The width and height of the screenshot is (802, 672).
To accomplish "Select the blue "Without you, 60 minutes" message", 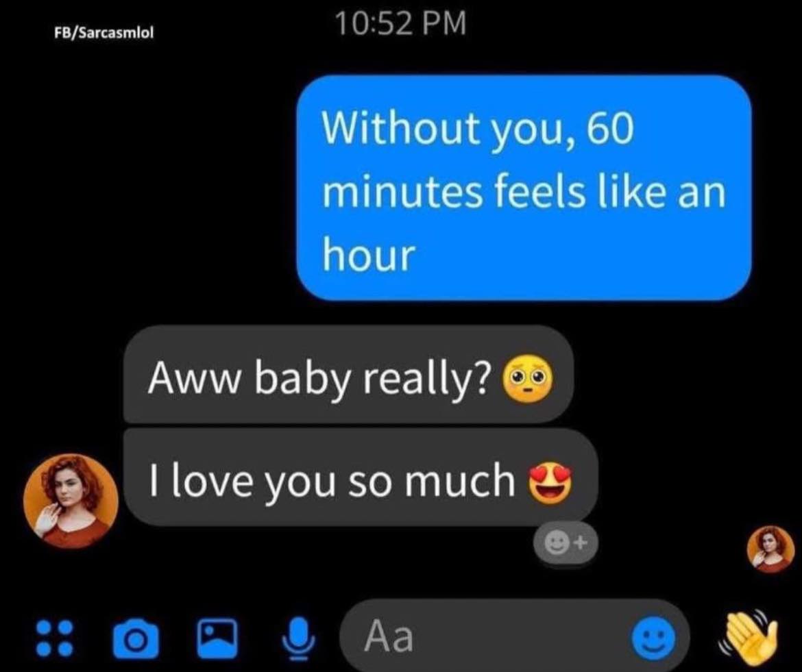I will click(524, 188).
